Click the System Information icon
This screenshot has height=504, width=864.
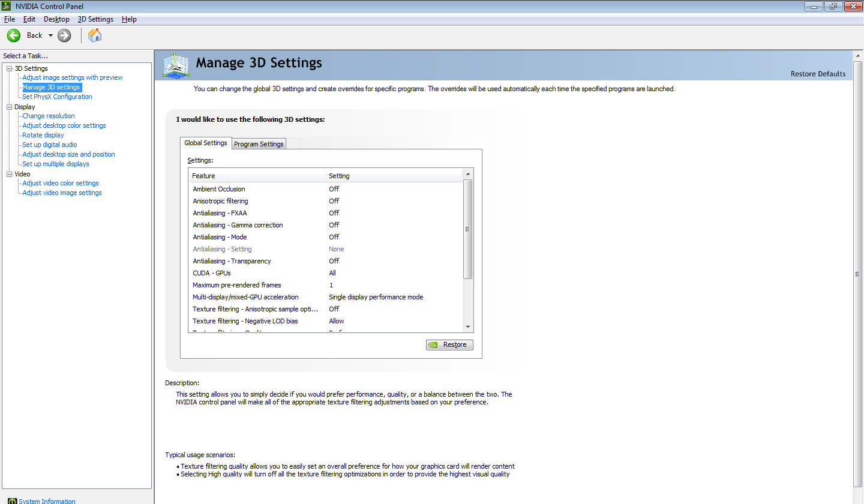pyautogui.click(x=12, y=501)
